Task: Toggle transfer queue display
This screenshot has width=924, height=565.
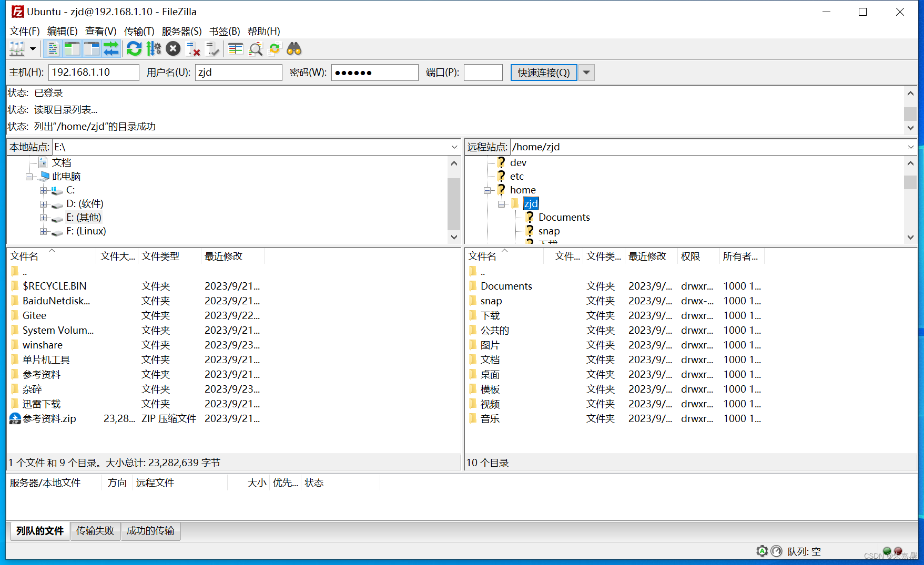Action: pyautogui.click(x=111, y=49)
